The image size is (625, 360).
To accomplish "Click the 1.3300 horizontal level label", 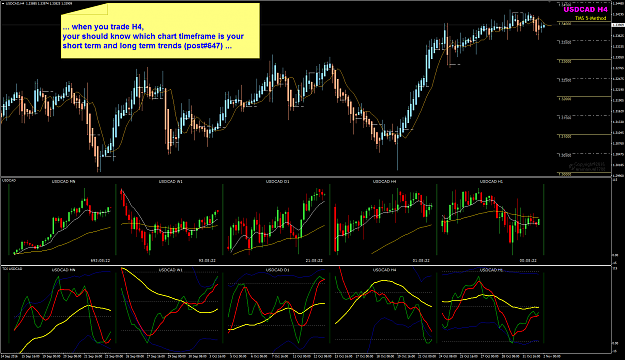I will click(x=565, y=61).
